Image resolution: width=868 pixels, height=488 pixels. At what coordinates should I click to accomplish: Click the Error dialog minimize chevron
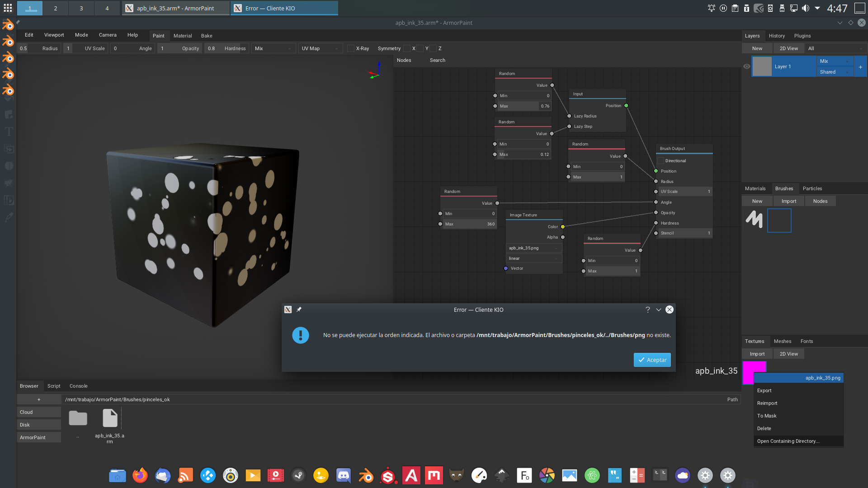coord(659,310)
